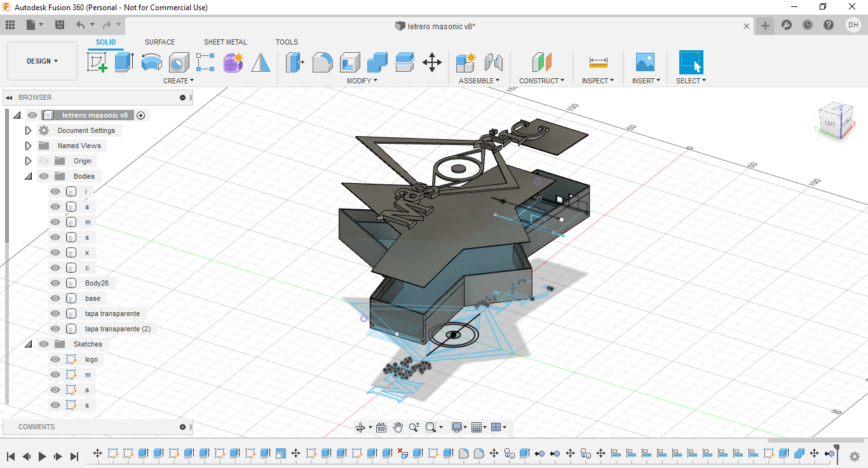
Task: Jump to timeline end
Action: (74, 456)
